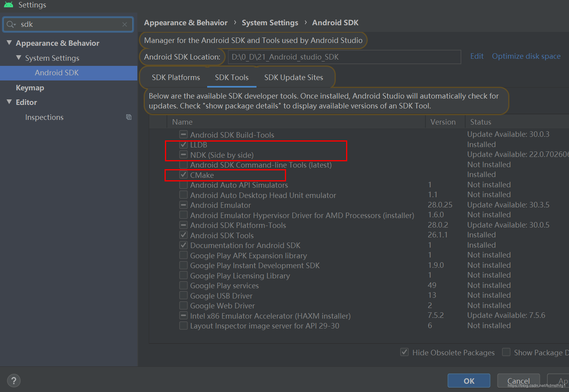Click the Android Studio logo icon in title bar
The width and height of the screenshot is (569, 392).
(8, 5)
